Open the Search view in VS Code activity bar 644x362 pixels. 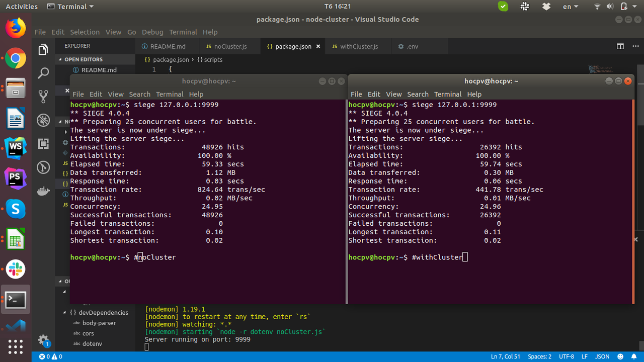(43, 73)
